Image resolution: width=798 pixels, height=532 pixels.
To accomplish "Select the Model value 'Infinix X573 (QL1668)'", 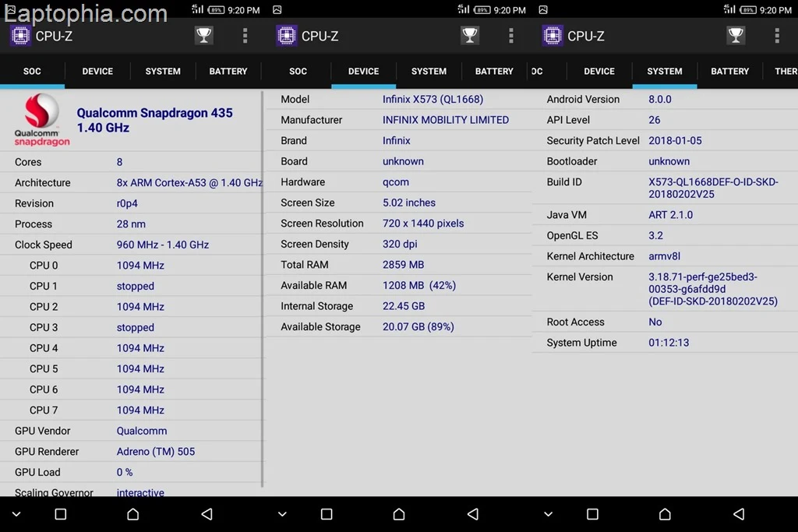I will tap(433, 99).
